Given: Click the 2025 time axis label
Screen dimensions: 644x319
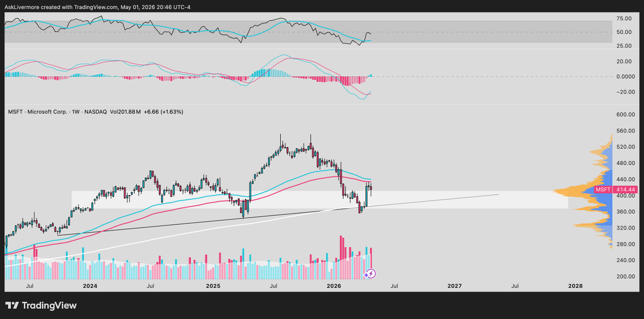Looking at the screenshot, I should click(x=212, y=286).
